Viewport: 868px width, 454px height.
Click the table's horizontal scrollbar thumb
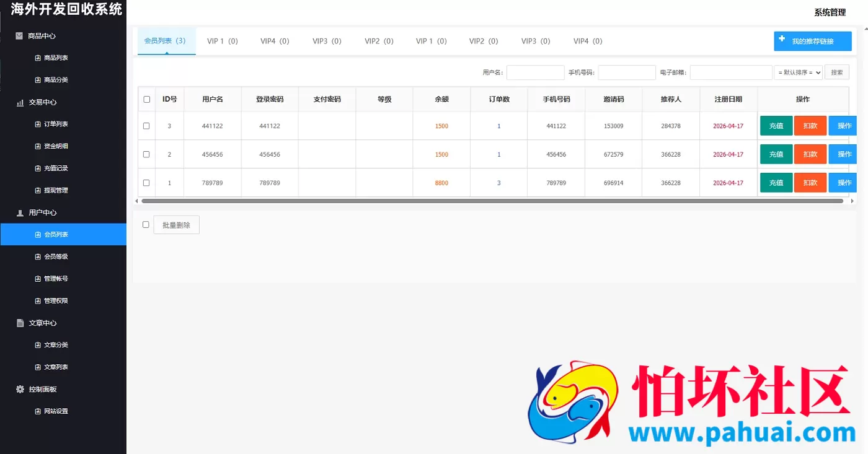click(x=492, y=201)
